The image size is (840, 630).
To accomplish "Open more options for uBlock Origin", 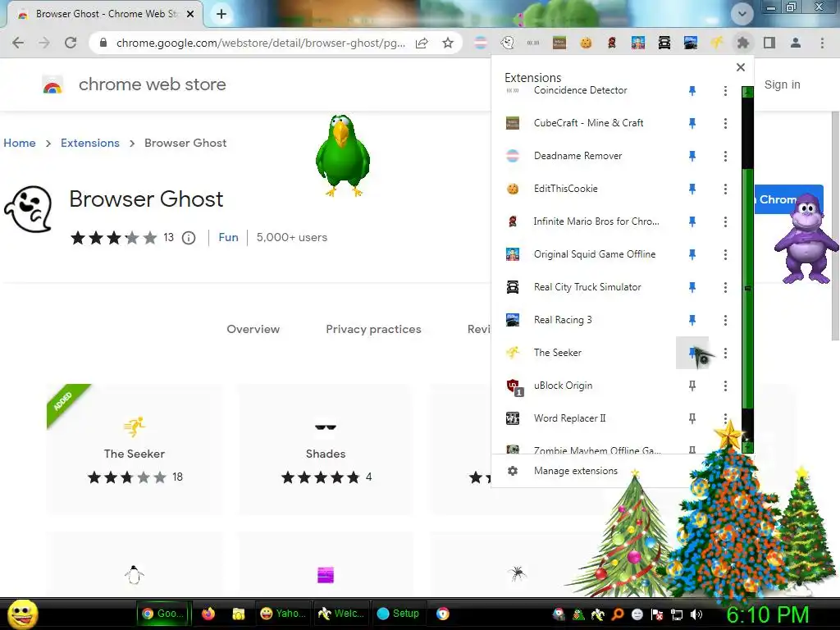I will (725, 386).
